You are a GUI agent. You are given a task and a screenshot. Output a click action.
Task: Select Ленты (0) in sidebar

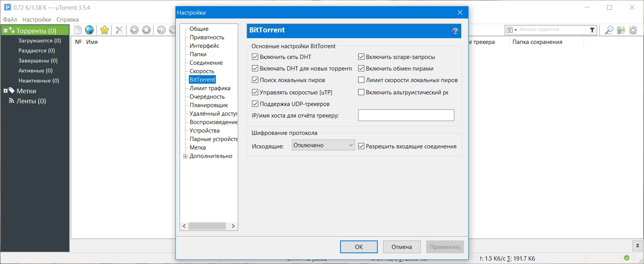pyautogui.click(x=31, y=101)
